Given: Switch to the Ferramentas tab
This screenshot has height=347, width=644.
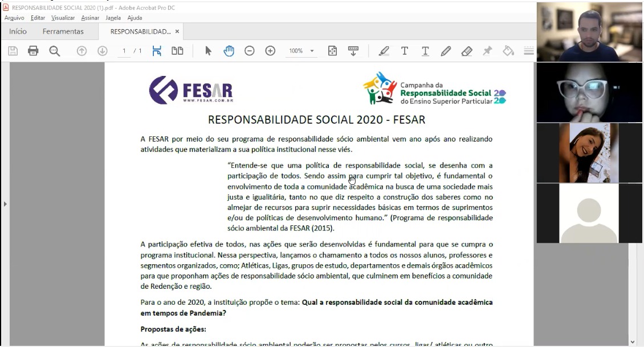Looking at the screenshot, I should pyautogui.click(x=63, y=31).
